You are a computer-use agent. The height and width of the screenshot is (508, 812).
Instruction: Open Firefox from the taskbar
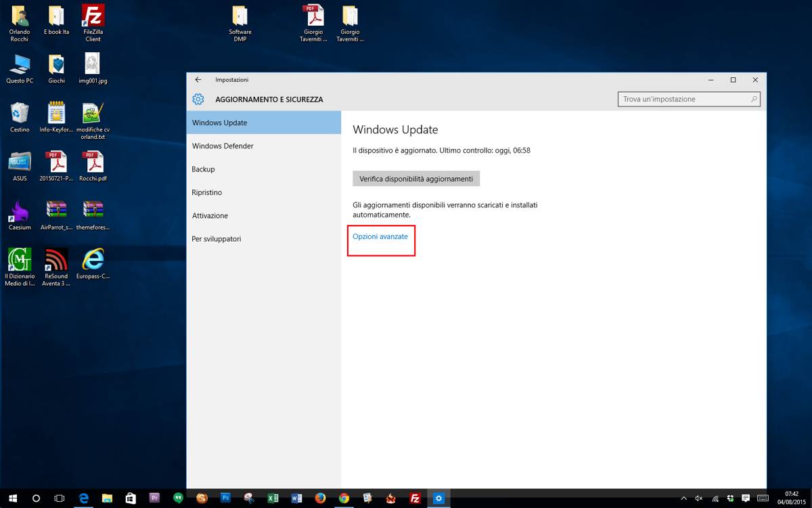click(x=320, y=499)
